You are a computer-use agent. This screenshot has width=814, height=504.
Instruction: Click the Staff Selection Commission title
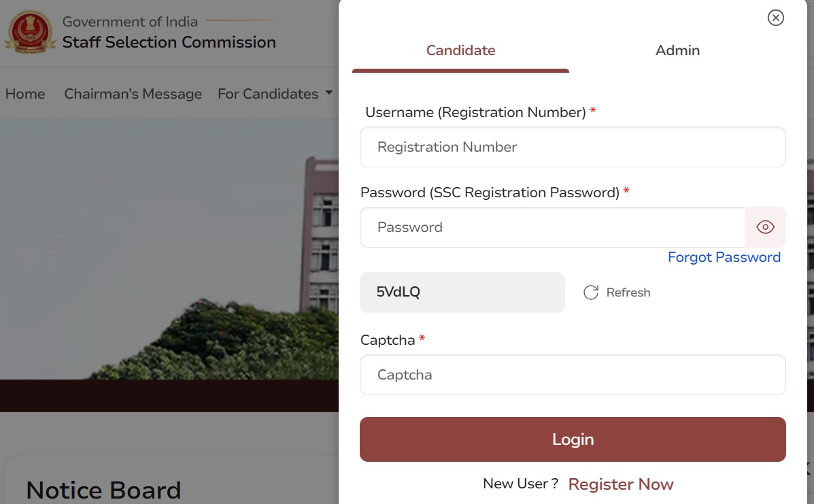169,42
